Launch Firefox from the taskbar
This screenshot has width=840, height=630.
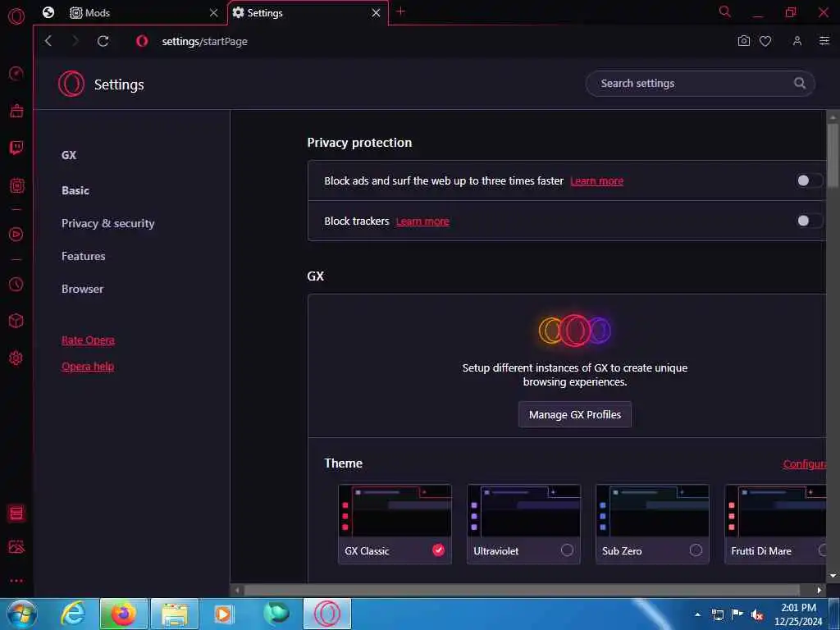(123, 614)
